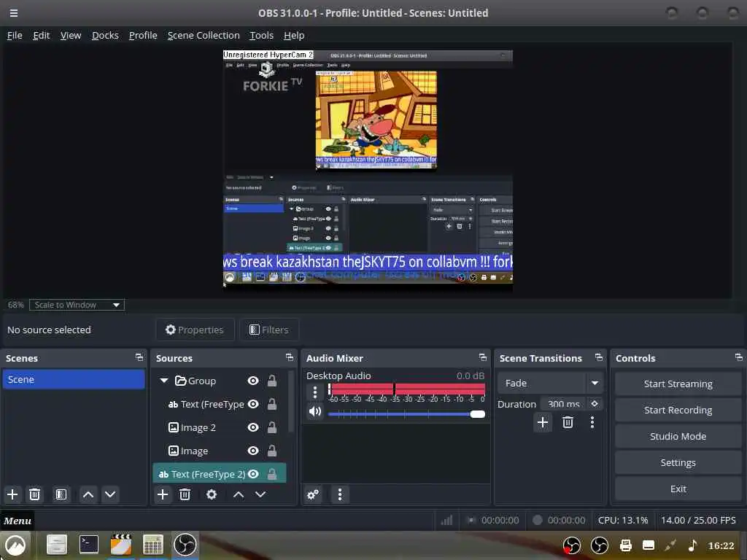Toggle lock on Image 2 source
Screen dimensions: 747x560
point(272,427)
